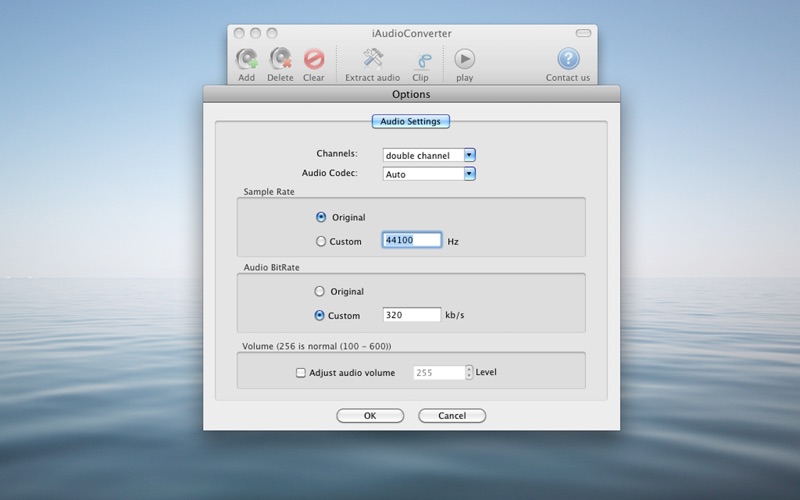The height and width of the screenshot is (500, 800).
Task: Expand the Channels dropdown arrow
Action: [x=469, y=155]
